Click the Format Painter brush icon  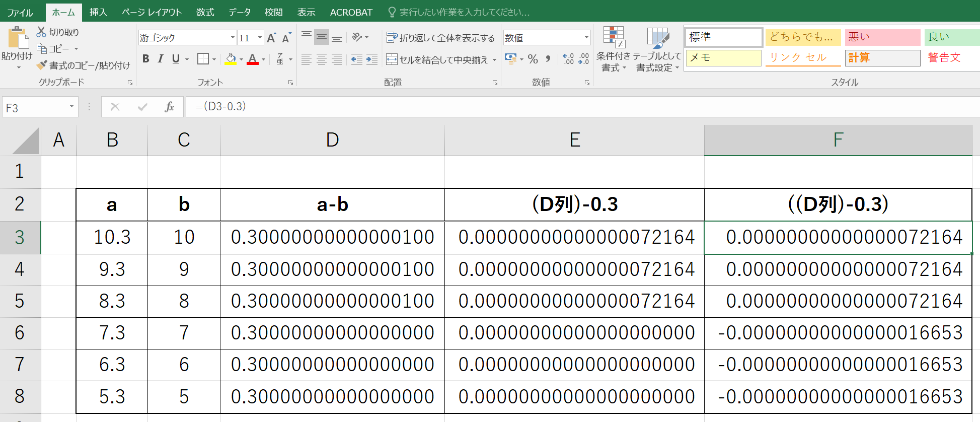coord(42,65)
